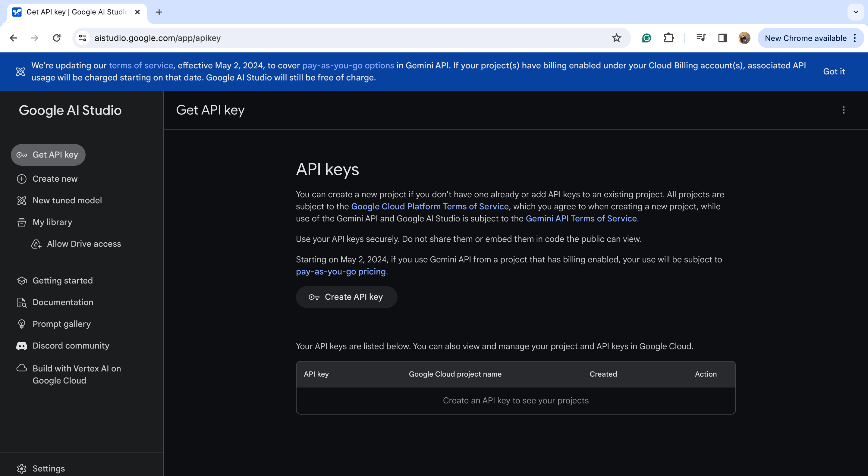Bookmark page with the star icon

click(x=616, y=38)
